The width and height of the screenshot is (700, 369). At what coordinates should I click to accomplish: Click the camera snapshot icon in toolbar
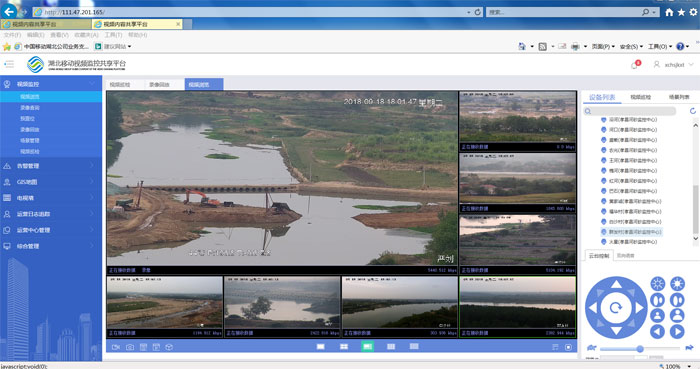pos(129,347)
